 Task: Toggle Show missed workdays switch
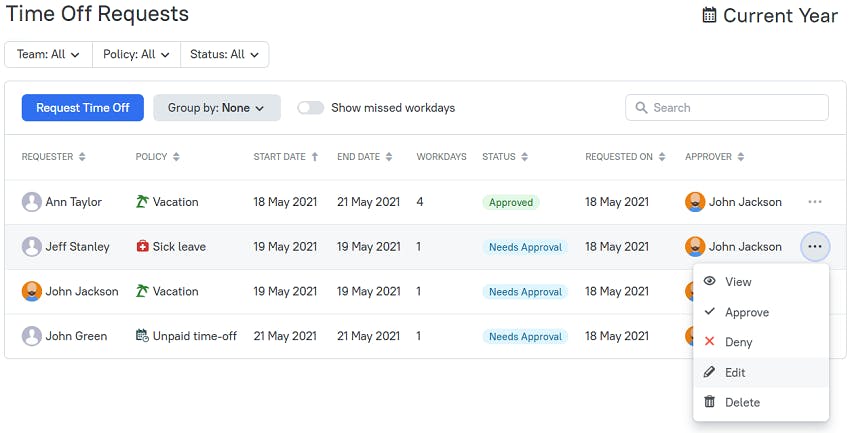[311, 108]
